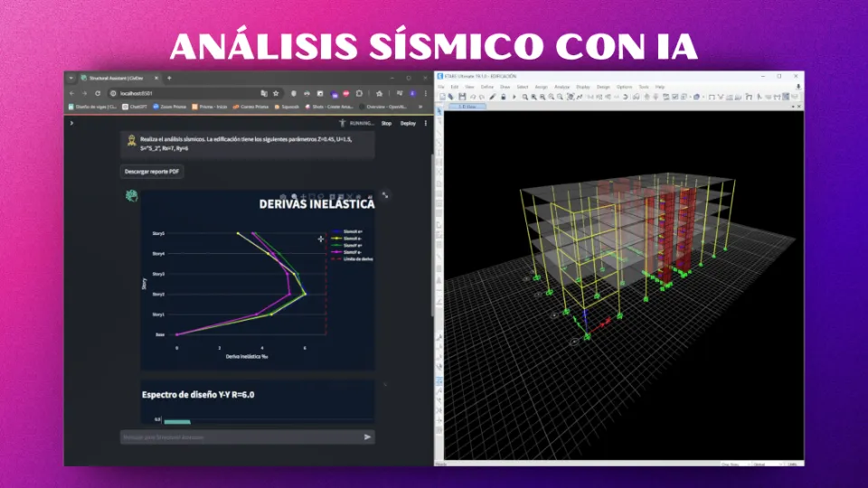Go back in Chrome browser
The width and height of the screenshot is (868, 488).
(72, 93)
